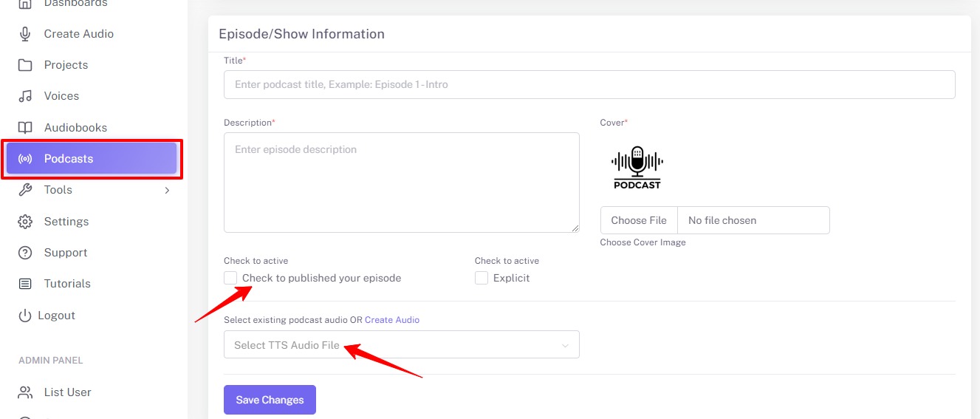Select the Podcasts menu item

(x=92, y=159)
